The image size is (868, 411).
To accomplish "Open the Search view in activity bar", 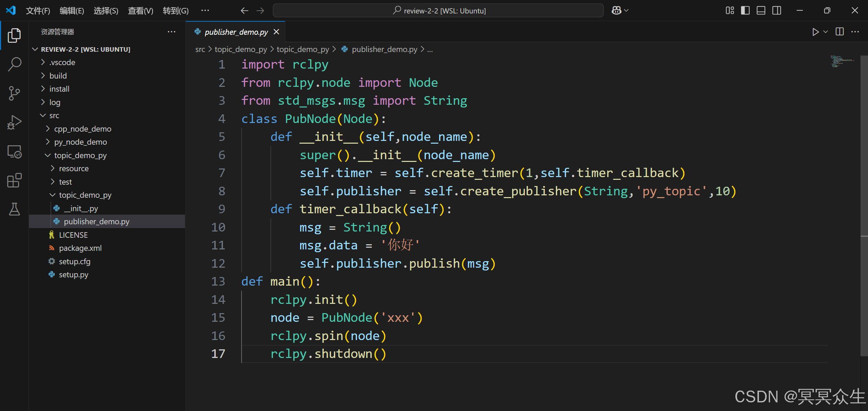I will tap(14, 64).
